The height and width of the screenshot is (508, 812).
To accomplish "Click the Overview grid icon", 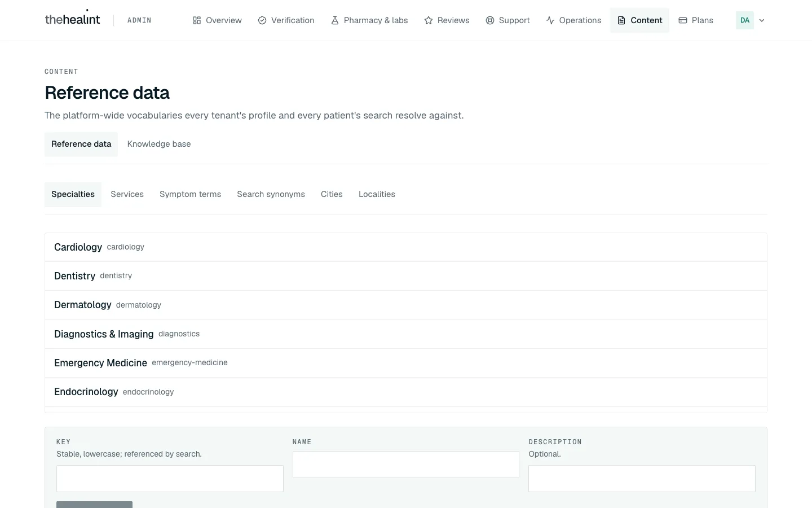I will pyautogui.click(x=197, y=20).
